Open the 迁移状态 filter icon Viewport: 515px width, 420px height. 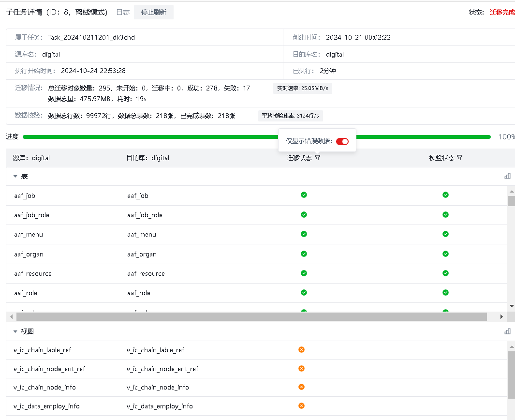pyautogui.click(x=317, y=157)
